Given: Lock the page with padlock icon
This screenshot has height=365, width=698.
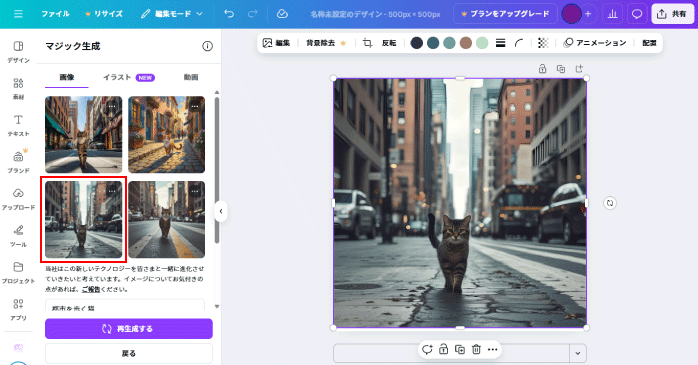Looking at the screenshot, I should 542,69.
